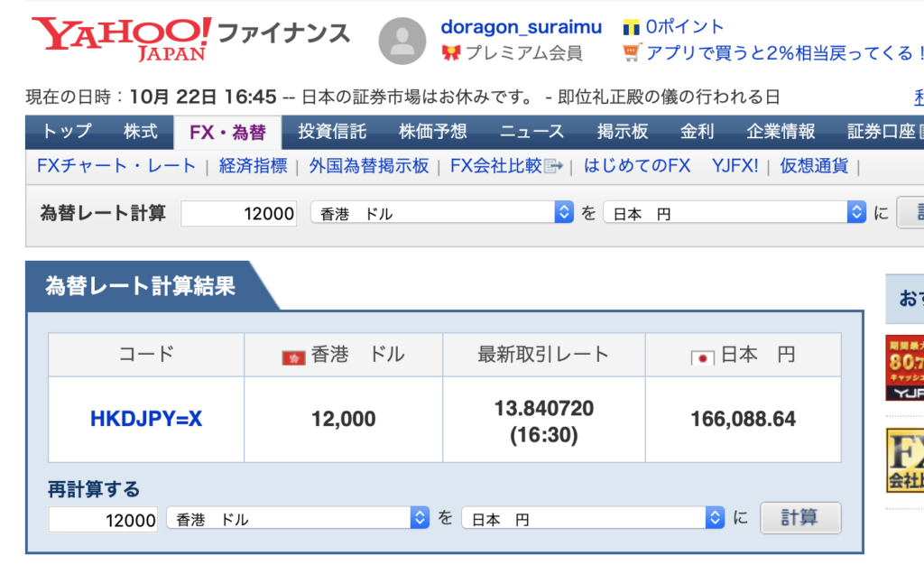Click the premium member ribbon icon
The image size is (924, 565).
pos(450,53)
